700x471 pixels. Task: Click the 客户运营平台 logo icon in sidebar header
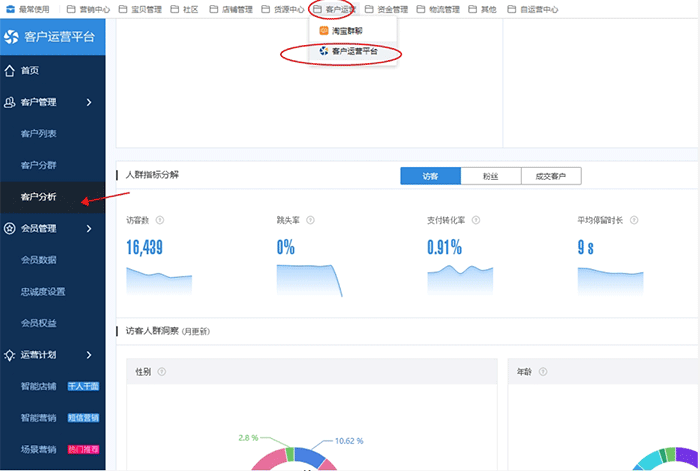(12, 38)
